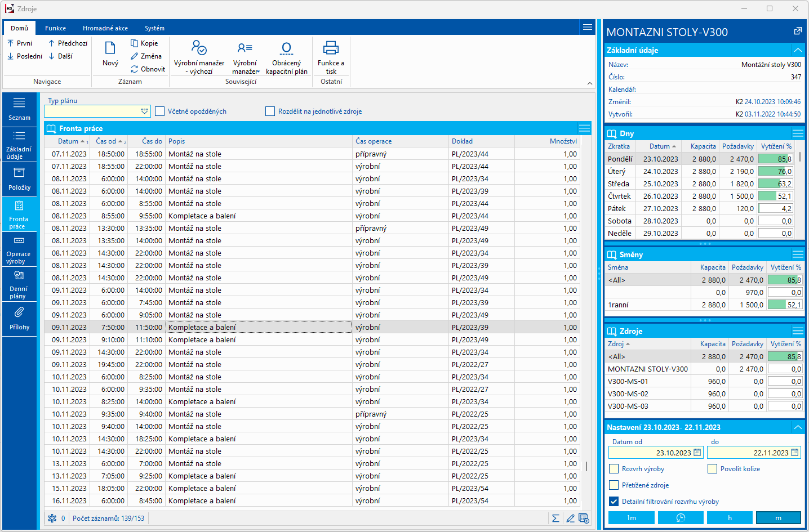
Task: Open Výrobní manažer - výchozí icon
Action: coord(199,48)
